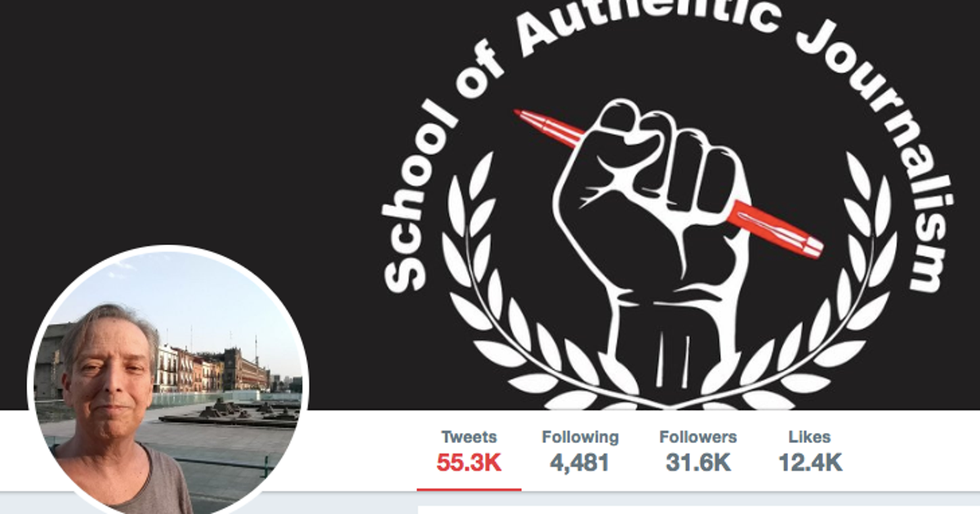Click the white timeline card below tabs

(x=698, y=510)
